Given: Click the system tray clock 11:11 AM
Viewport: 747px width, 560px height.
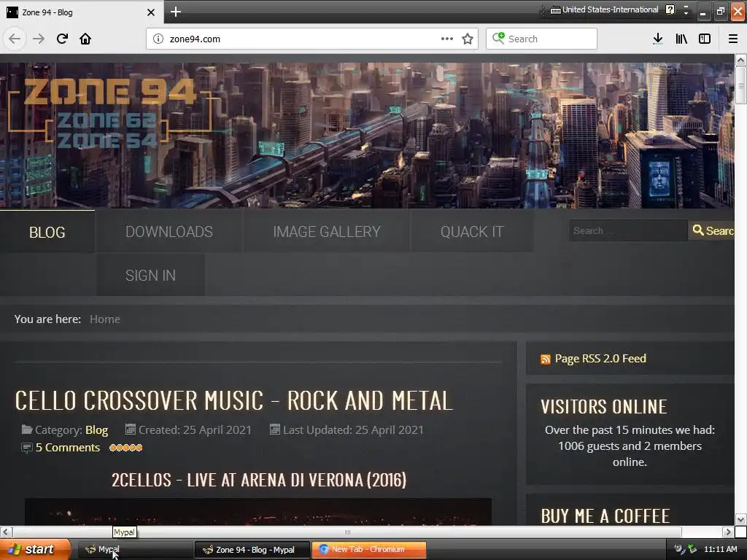Looking at the screenshot, I should [720, 549].
